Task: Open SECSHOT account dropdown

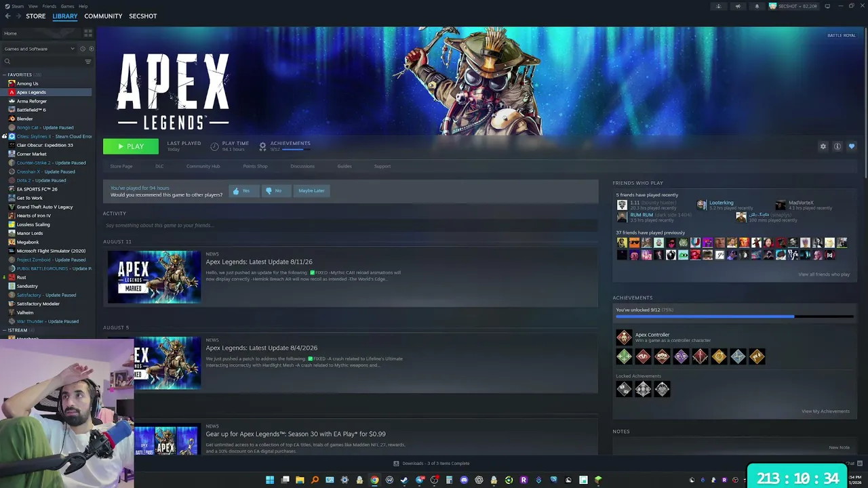Action: 793,6
